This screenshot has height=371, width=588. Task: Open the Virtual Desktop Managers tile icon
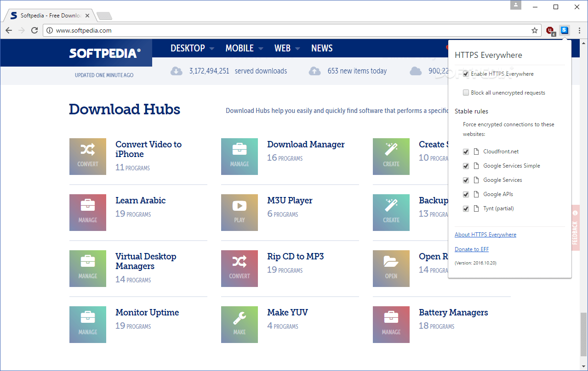pos(88,269)
